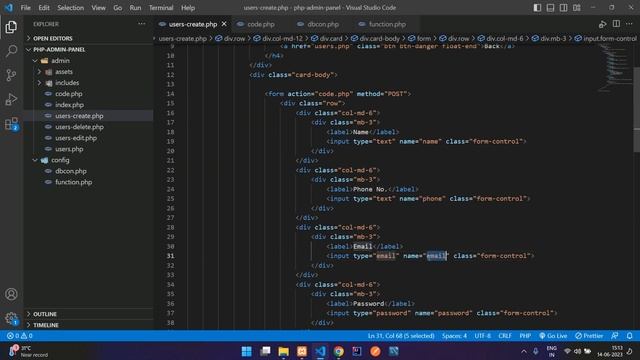Open the Run menu
640x360 pixels.
pos(135,8)
